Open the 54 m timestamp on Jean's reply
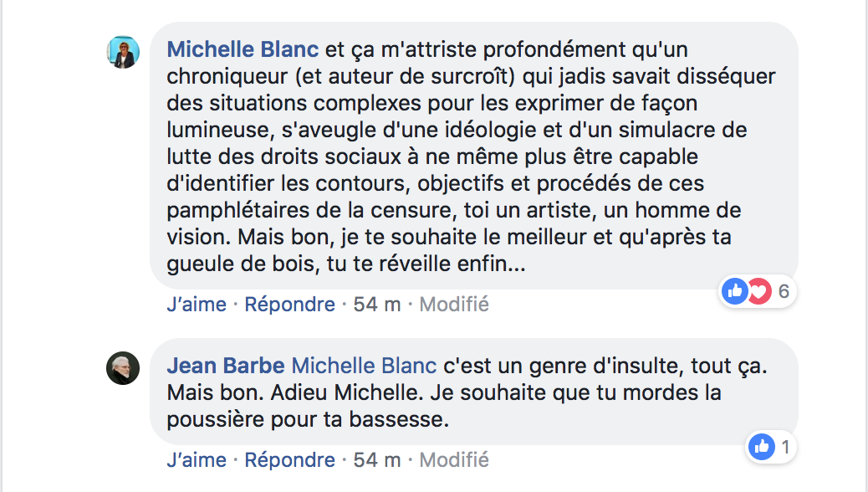 click(x=377, y=460)
